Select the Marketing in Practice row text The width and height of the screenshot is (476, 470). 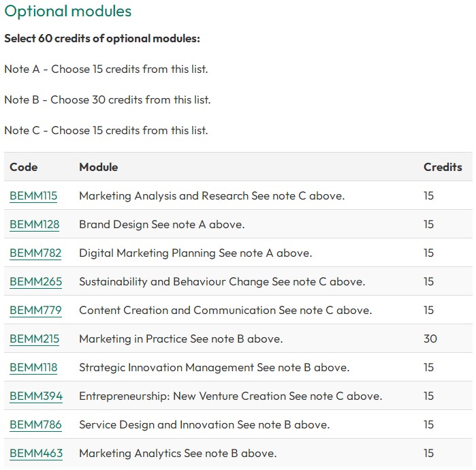pyautogui.click(x=181, y=339)
